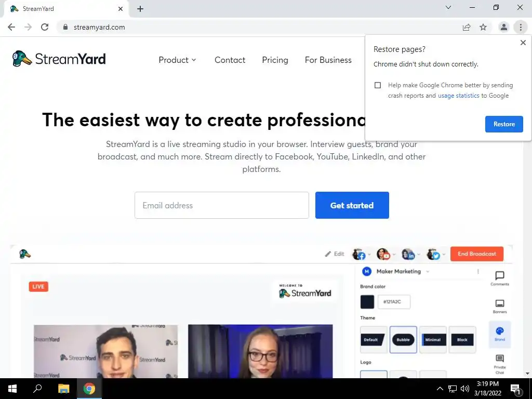The height and width of the screenshot is (399, 532).
Task: Open the network tray icon
Action: click(453, 389)
